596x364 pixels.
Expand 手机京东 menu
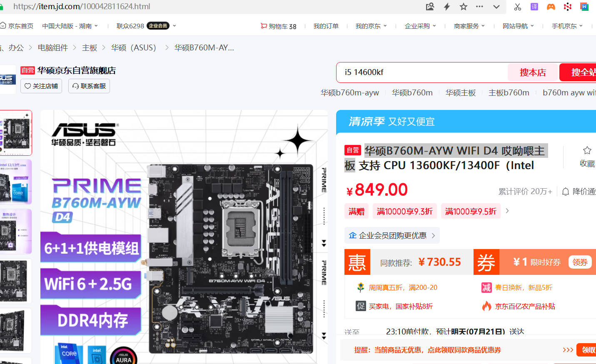[x=567, y=26]
